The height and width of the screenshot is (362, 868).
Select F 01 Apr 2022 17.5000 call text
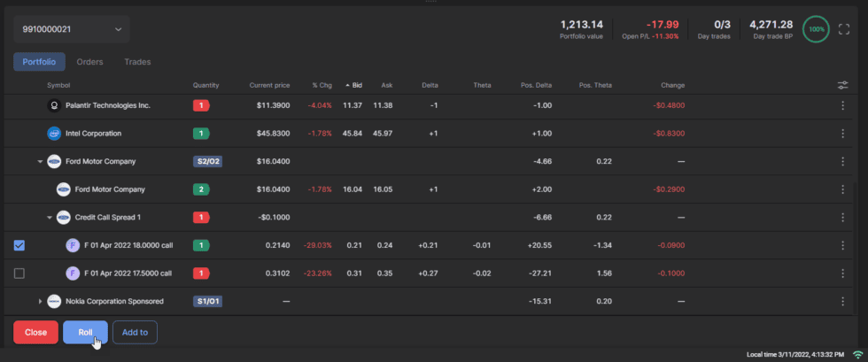click(x=128, y=273)
